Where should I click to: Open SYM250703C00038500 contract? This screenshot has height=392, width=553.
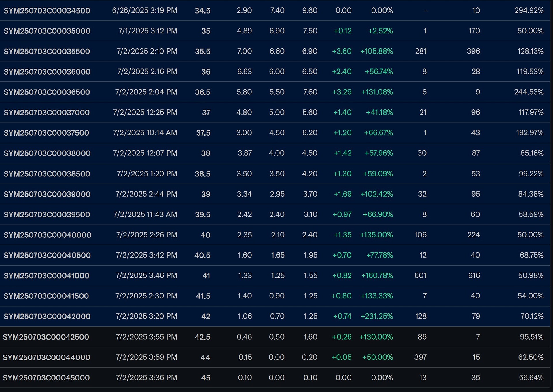tap(47, 174)
